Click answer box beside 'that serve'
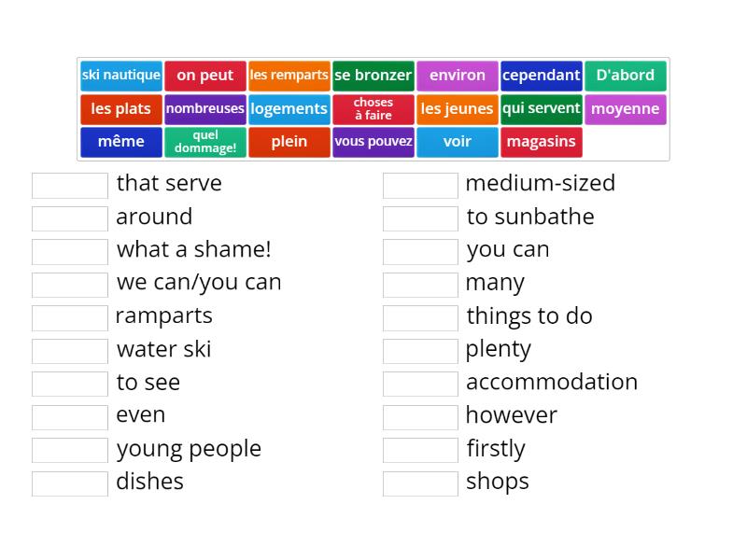This screenshot has width=747, height=560. [x=70, y=185]
